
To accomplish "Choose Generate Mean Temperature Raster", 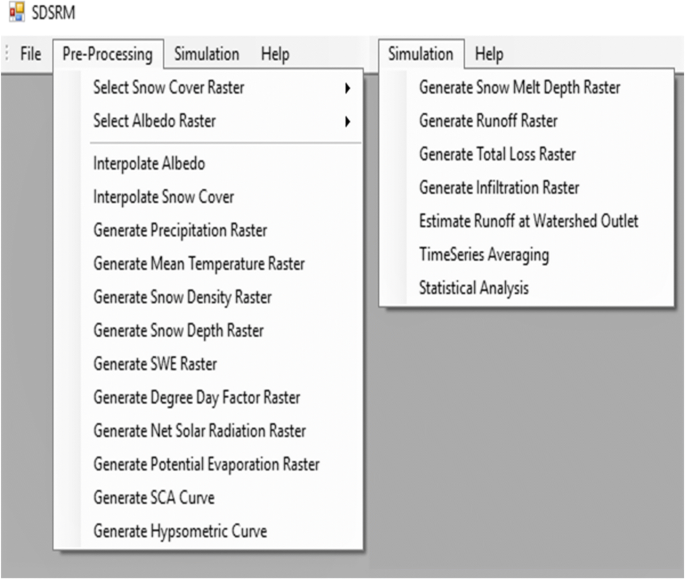I will pyautogui.click(x=199, y=264).
